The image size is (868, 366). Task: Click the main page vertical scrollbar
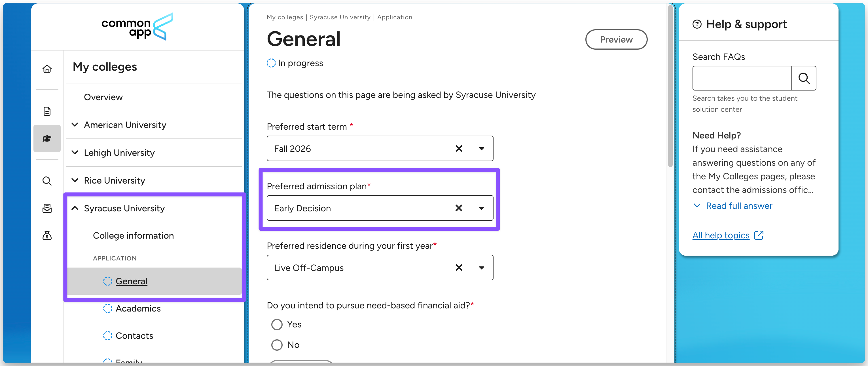click(670, 86)
